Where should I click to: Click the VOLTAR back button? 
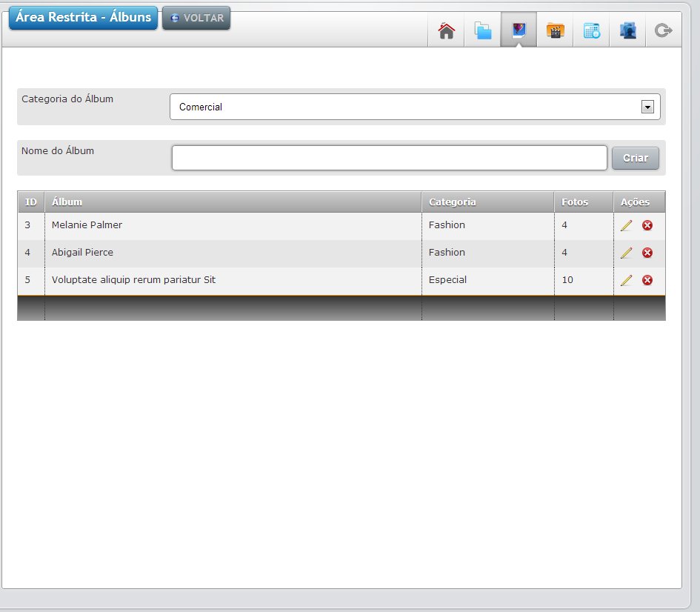(x=196, y=18)
